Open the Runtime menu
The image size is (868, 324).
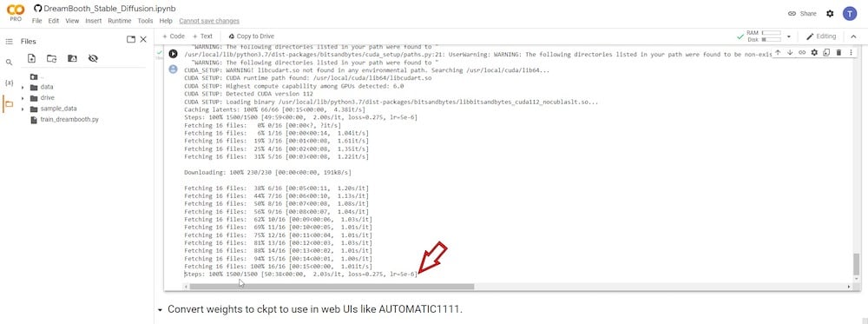click(120, 21)
